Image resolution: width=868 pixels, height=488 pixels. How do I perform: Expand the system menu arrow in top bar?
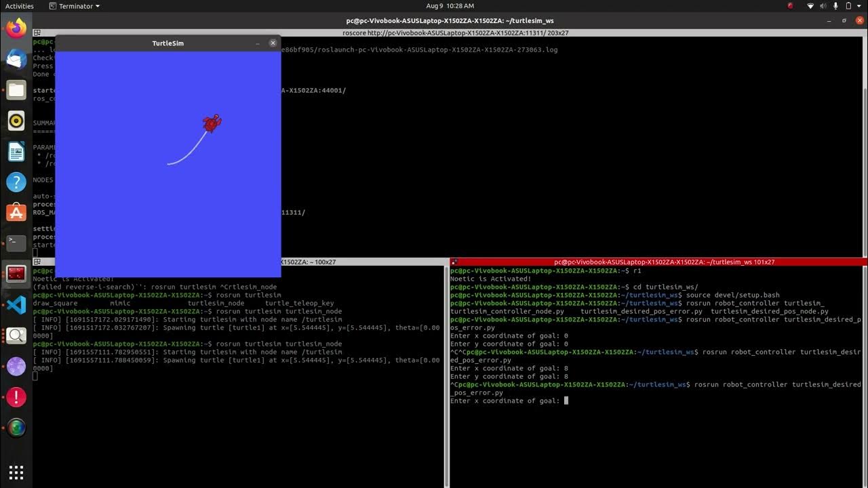pos(859,6)
